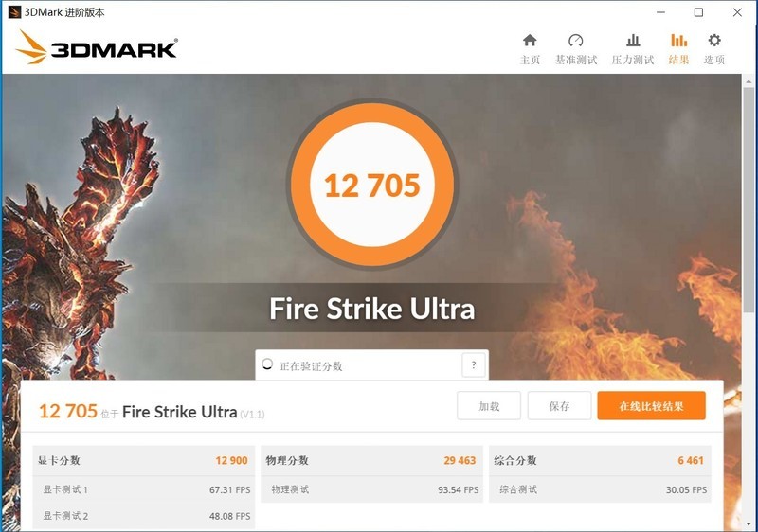The width and height of the screenshot is (758, 532).
Task: Select the 综合分数 combined score header
Action: pyautogui.click(x=600, y=461)
